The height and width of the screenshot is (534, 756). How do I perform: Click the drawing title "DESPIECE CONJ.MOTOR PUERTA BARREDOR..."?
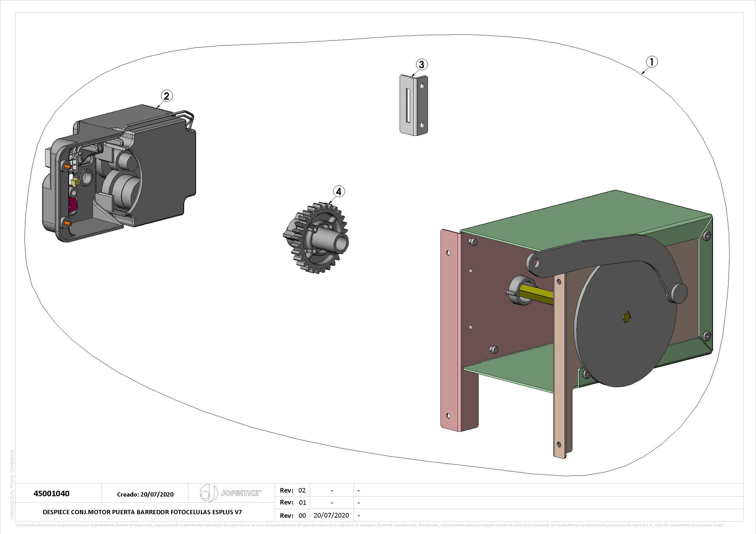click(x=142, y=512)
